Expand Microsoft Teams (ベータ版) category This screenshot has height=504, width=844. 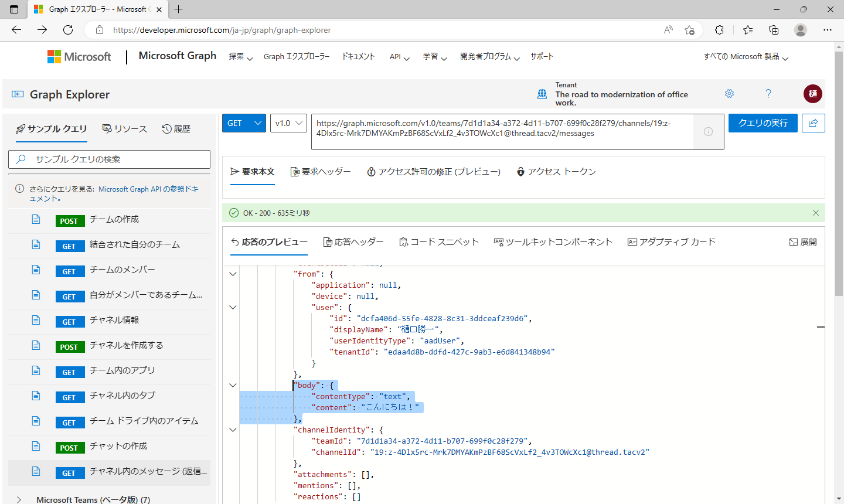[x=19, y=500]
